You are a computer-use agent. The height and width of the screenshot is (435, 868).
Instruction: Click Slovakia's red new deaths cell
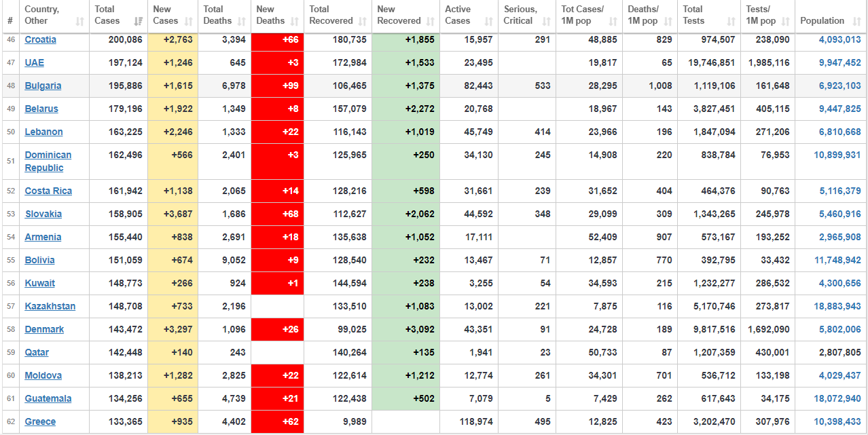click(278, 214)
